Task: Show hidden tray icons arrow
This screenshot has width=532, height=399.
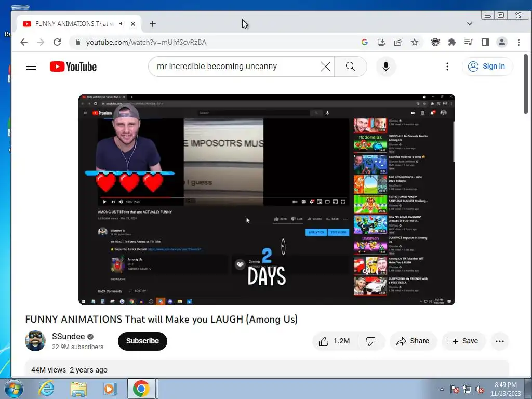Action: (x=442, y=389)
